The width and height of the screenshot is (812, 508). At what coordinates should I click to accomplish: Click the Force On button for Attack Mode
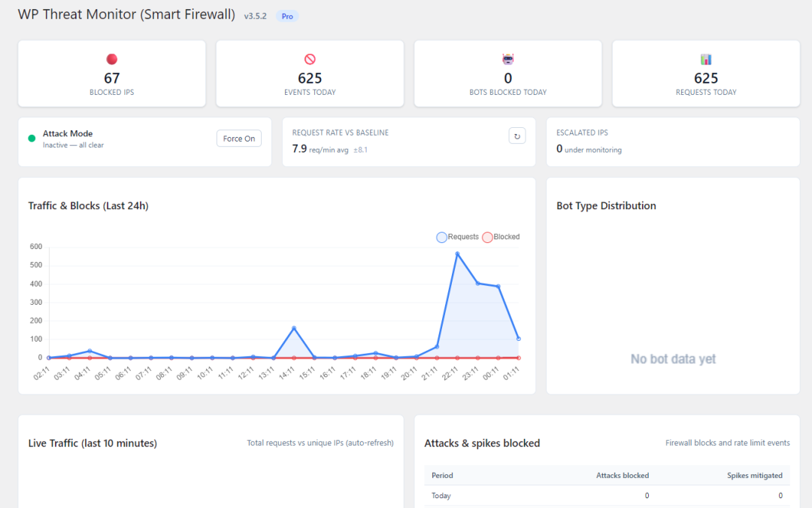coord(239,138)
